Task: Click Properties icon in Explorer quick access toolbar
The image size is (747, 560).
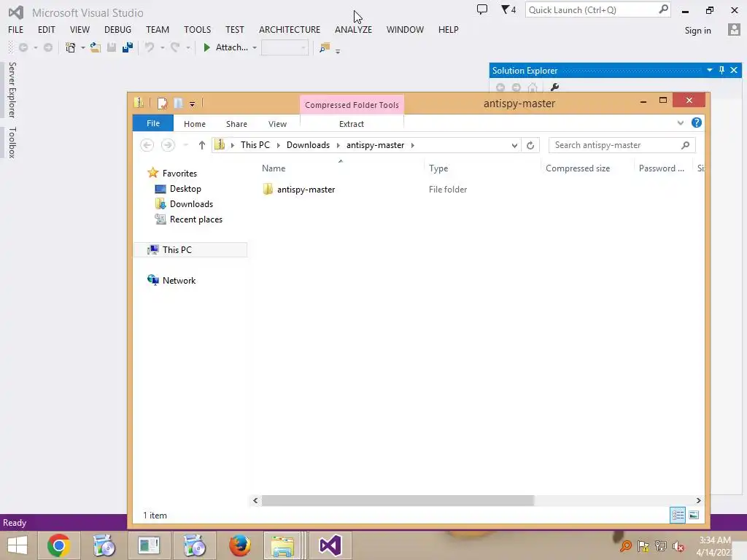Action: pos(162,104)
